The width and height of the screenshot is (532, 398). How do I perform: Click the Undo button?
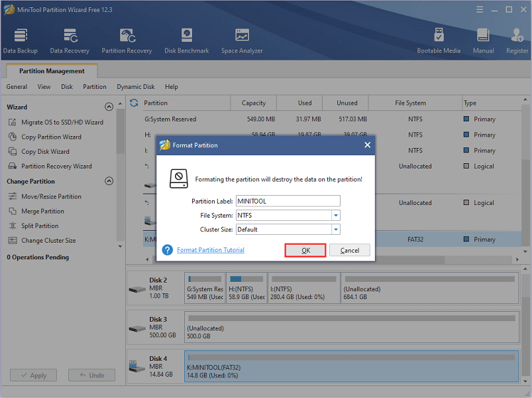(91, 375)
